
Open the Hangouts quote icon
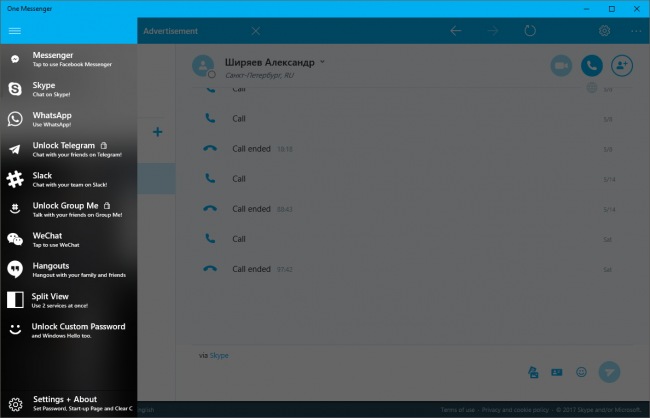15,269
